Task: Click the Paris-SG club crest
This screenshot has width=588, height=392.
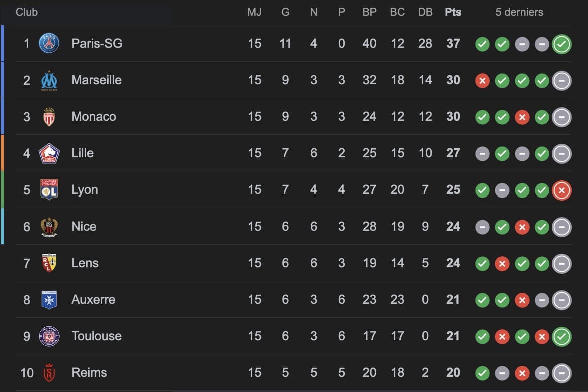Action: pyautogui.click(x=49, y=43)
